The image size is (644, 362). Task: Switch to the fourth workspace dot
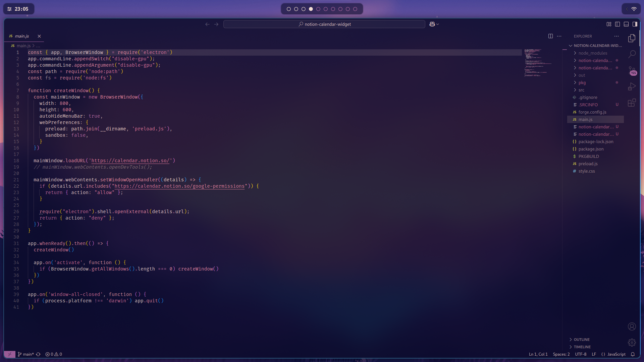pyautogui.click(x=311, y=9)
